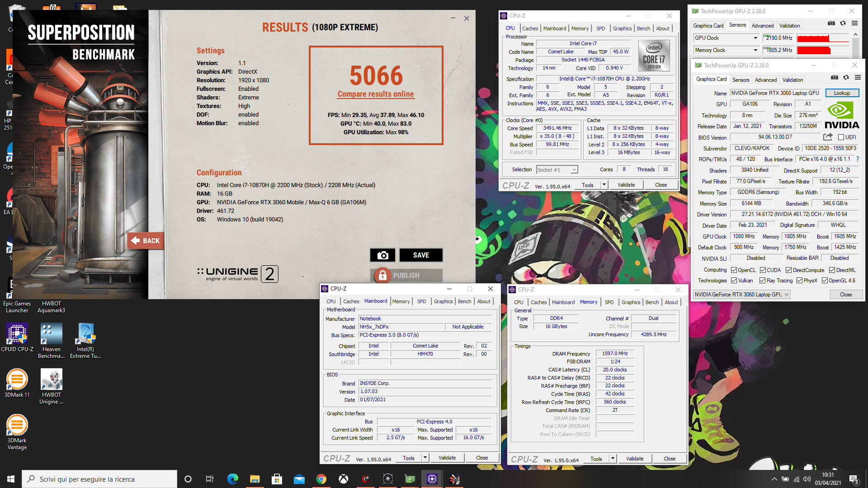Click Close button in CPU-Z Memory window
The image size is (868, 488).
670,459
